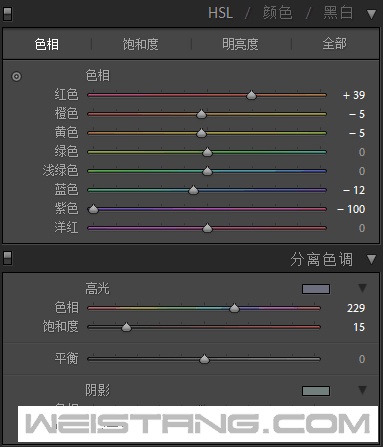Click the 平衡 value field 0
This screenshot has width=383, height=447.
362,359
